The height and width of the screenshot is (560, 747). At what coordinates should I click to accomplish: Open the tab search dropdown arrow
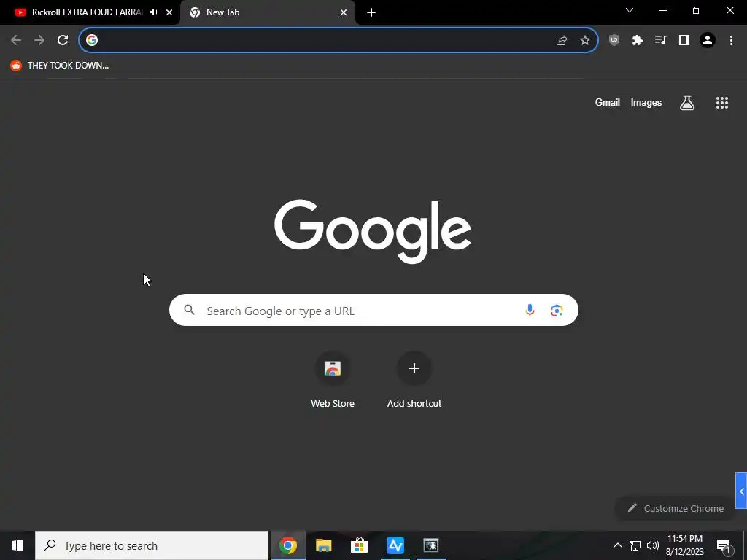coord(630,10)
